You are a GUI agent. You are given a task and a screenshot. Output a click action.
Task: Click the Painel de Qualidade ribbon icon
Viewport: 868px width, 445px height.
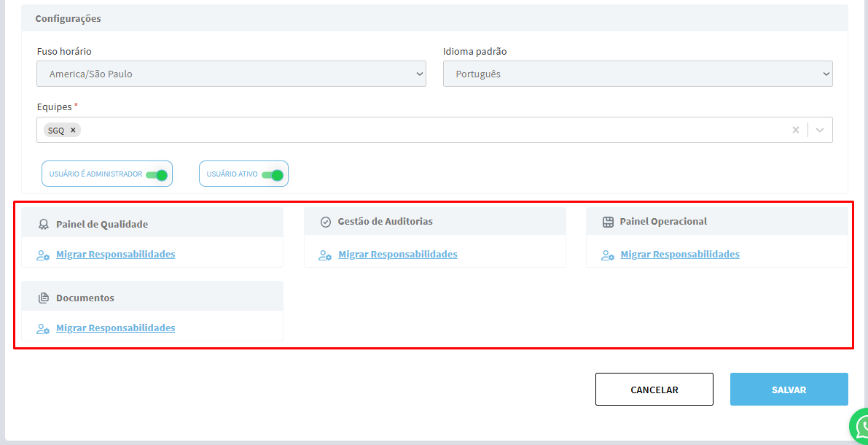coord(43,224)
